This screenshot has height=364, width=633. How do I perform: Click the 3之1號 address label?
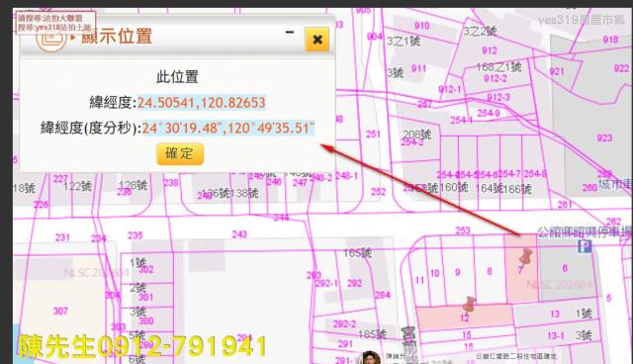point(404,41)
